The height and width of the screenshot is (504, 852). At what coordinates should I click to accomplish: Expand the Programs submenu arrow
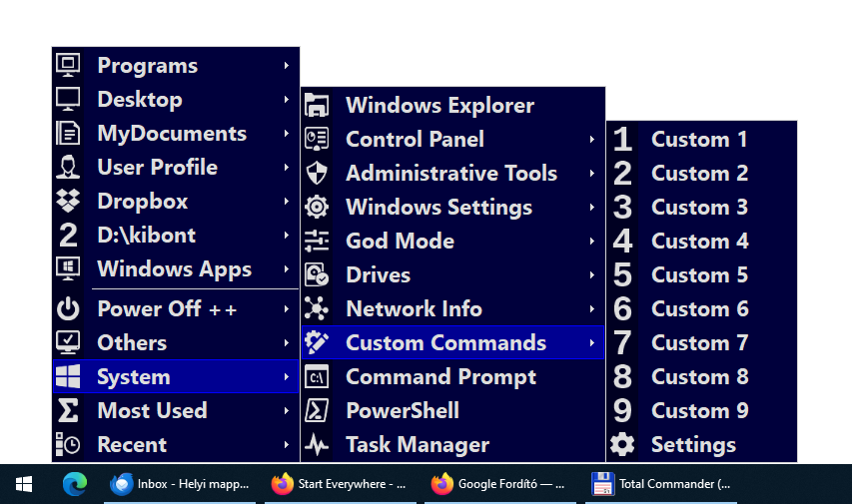click(286, 66)
